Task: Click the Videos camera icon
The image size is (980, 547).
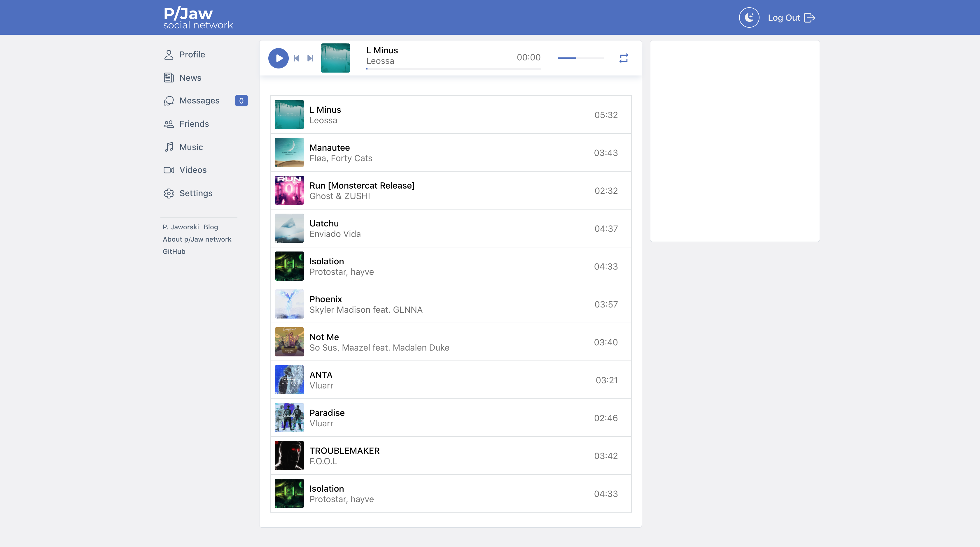Action: [169, 170]
